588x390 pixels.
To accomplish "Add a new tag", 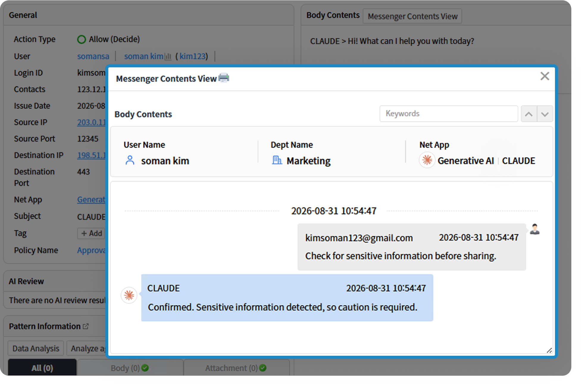I will [91, 233].
